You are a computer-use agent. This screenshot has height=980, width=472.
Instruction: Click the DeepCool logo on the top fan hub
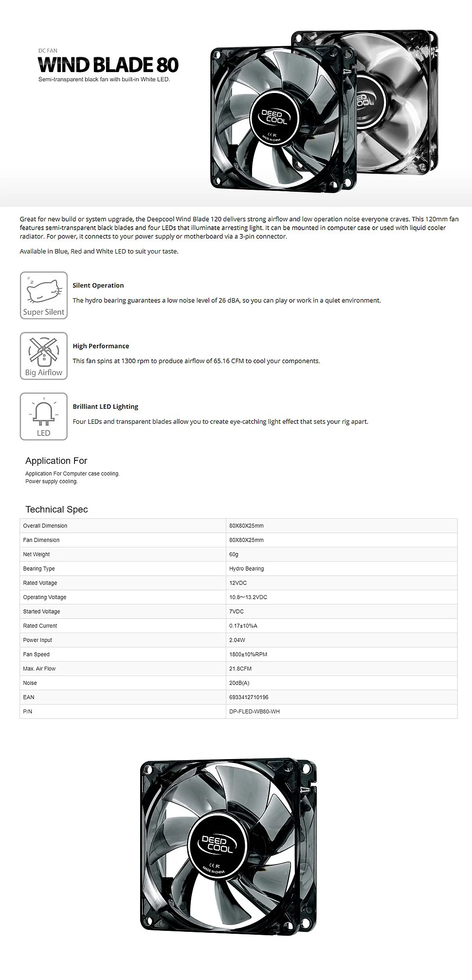click(274, 117)
